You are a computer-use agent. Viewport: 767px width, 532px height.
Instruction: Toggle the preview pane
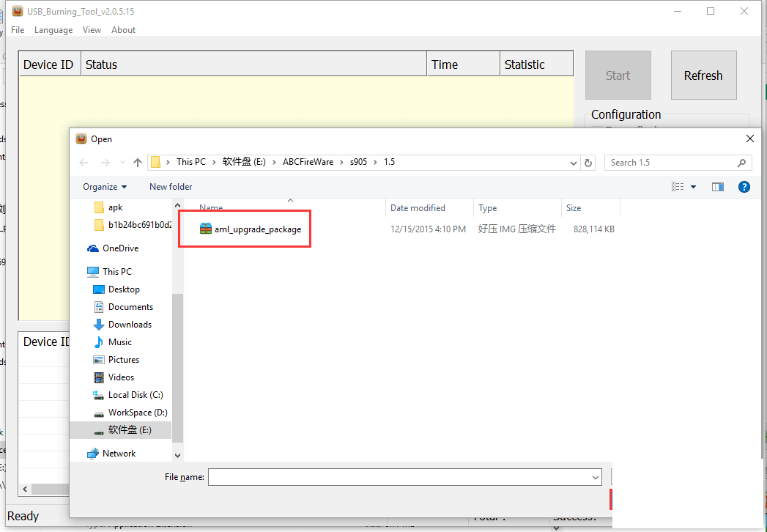[x=718, y=186]
